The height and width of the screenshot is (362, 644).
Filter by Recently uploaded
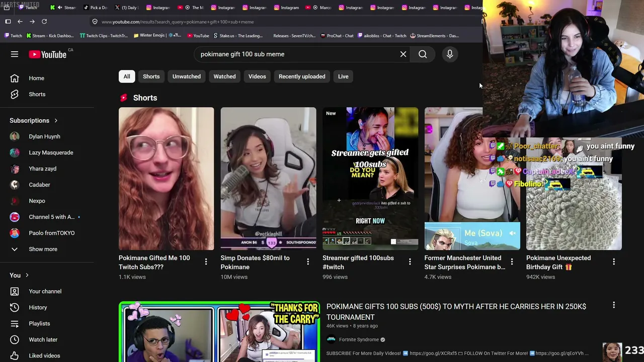302,76
